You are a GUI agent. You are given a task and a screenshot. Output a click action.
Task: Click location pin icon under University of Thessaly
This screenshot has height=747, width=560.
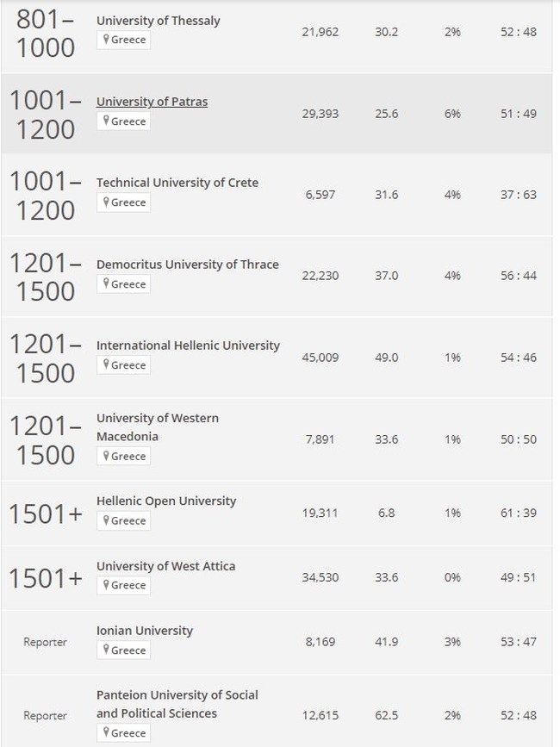click(x=106, y=39)
